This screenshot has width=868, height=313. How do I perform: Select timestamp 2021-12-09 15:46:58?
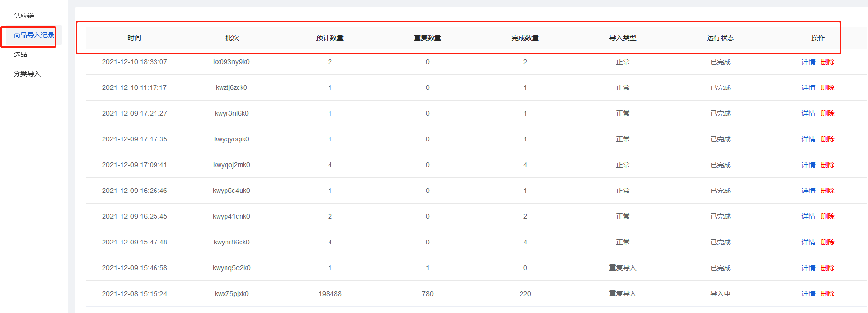134,268
